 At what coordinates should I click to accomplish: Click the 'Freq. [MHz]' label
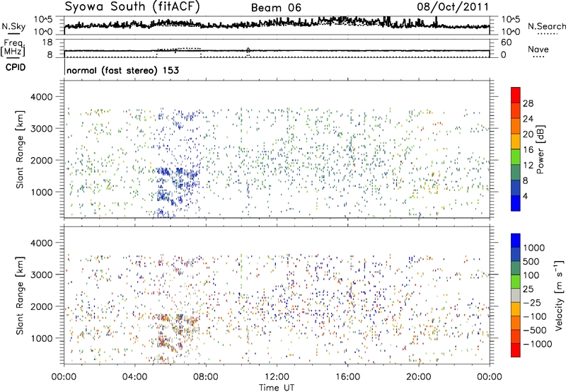13,47
